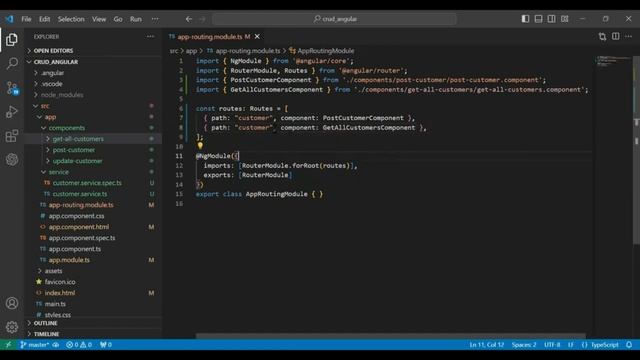This screenshot has width=640, height=360.
Task: Open the ChatGPT extension icon in activity bar
Action: tap(12, 159)
